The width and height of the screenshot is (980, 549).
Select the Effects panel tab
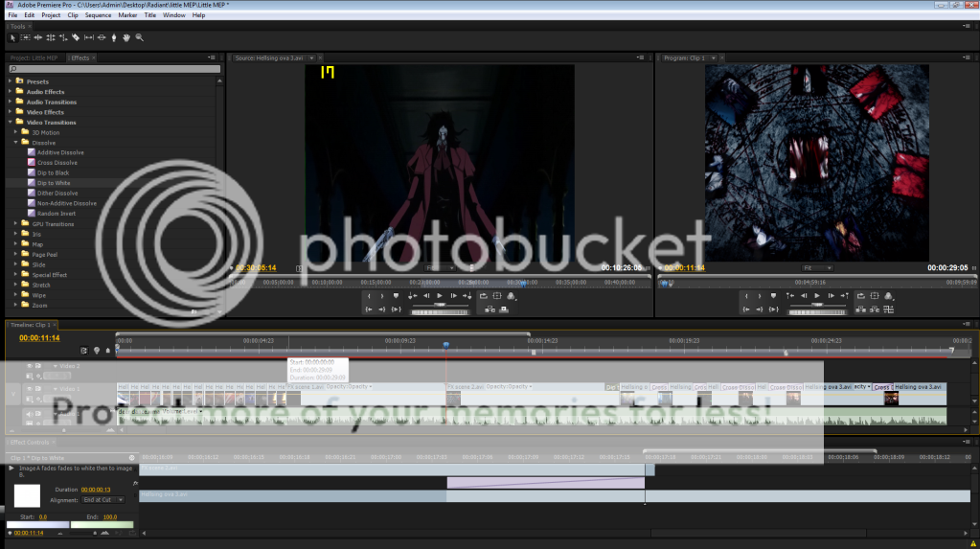[80, 58]
